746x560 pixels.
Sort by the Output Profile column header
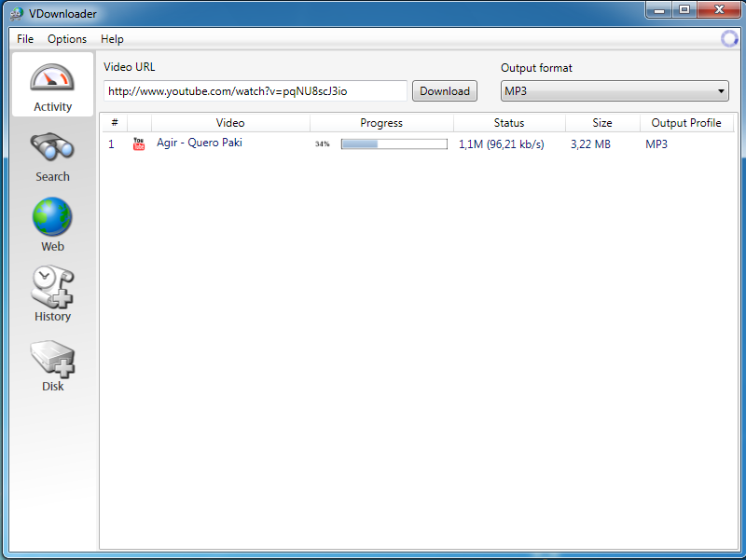(686, 123)
